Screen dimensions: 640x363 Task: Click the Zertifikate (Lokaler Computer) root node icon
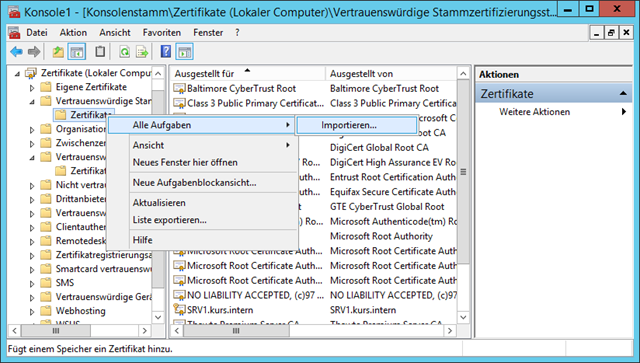pyautogui.click(x=31, y=73)
